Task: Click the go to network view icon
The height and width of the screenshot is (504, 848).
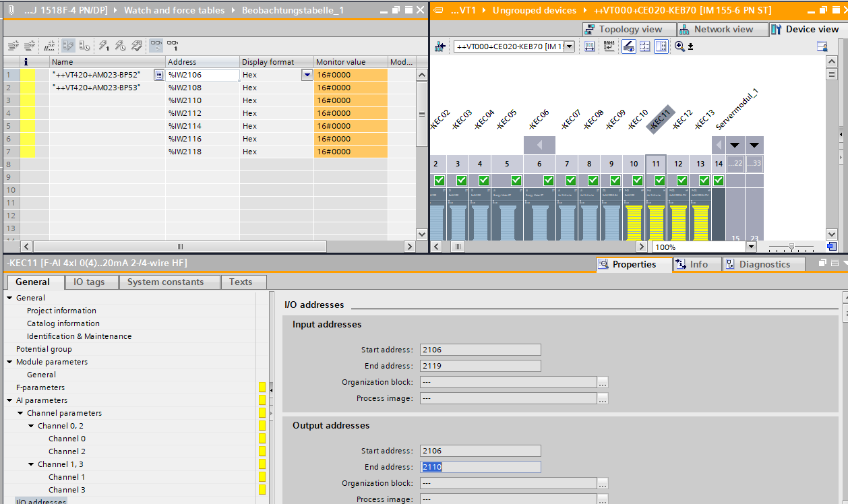Action: pos(440,46)
